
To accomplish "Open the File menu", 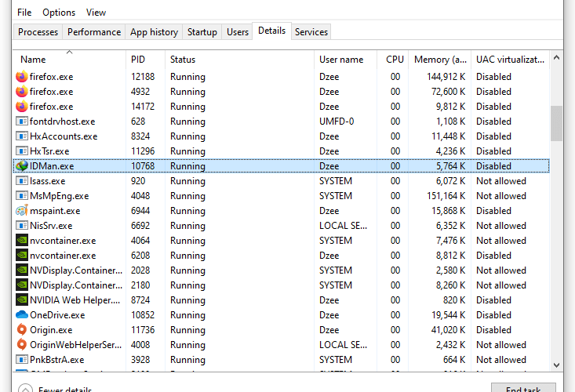I will [x=24, y=13].
